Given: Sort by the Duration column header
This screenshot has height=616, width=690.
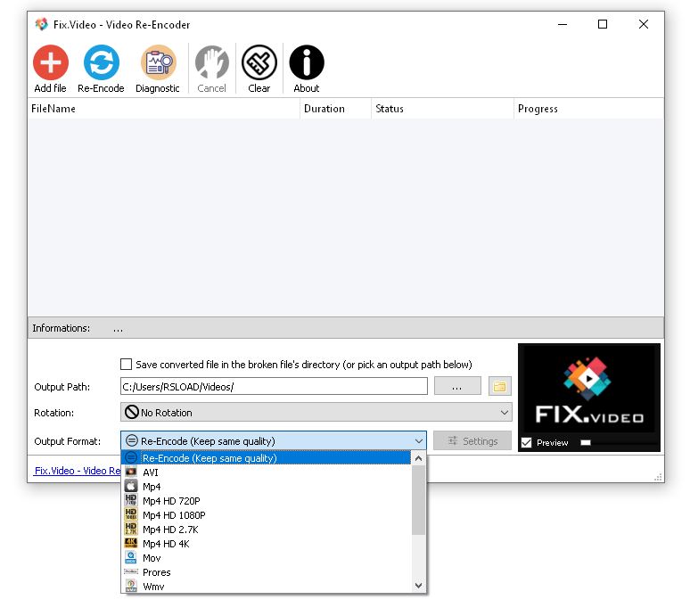Looking at the screenshot, I should (336, 108).
